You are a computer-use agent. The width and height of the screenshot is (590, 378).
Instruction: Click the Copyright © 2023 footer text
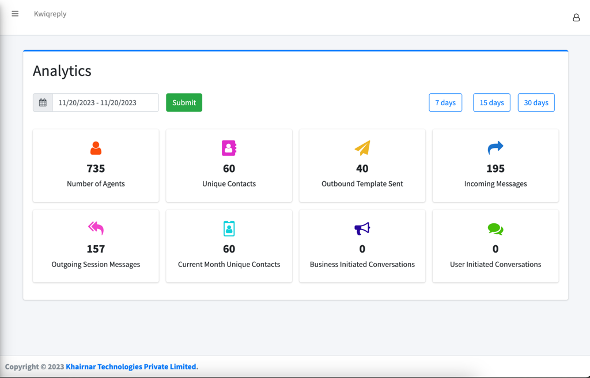(34, 366)
